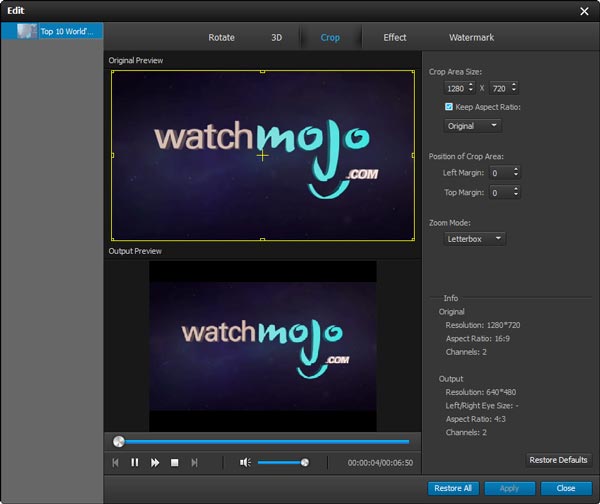The height and width of the screenshot is (504, 600).
Task: Decrease crop width with down arrow
Action: coord(471,91)
